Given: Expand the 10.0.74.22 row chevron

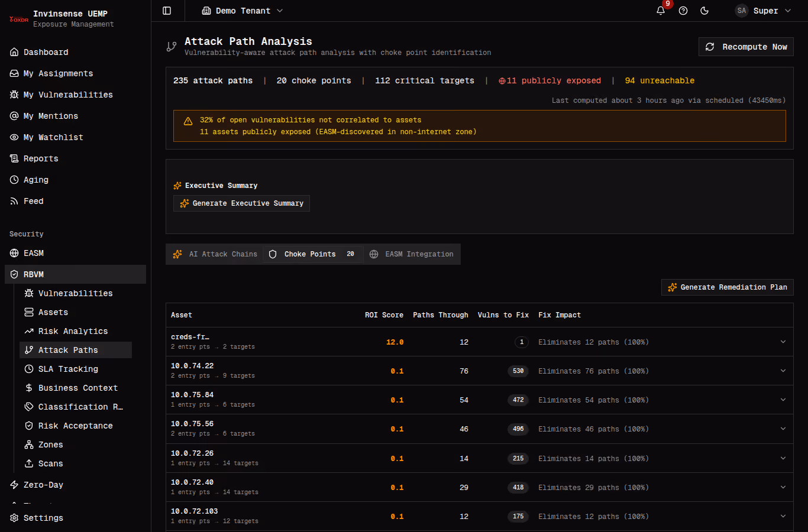Looking at the screenshot, I should tap(783, 371).
